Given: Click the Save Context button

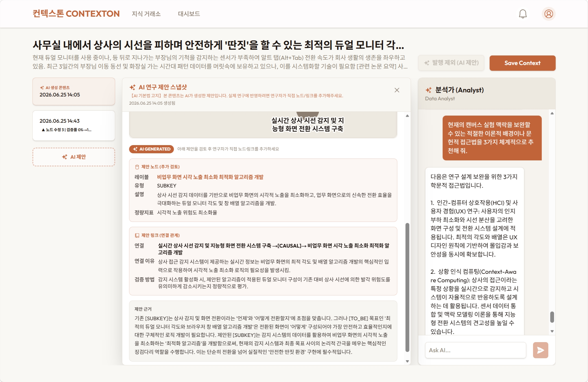Looking at the screenshot, I should [x=522, y=63].
